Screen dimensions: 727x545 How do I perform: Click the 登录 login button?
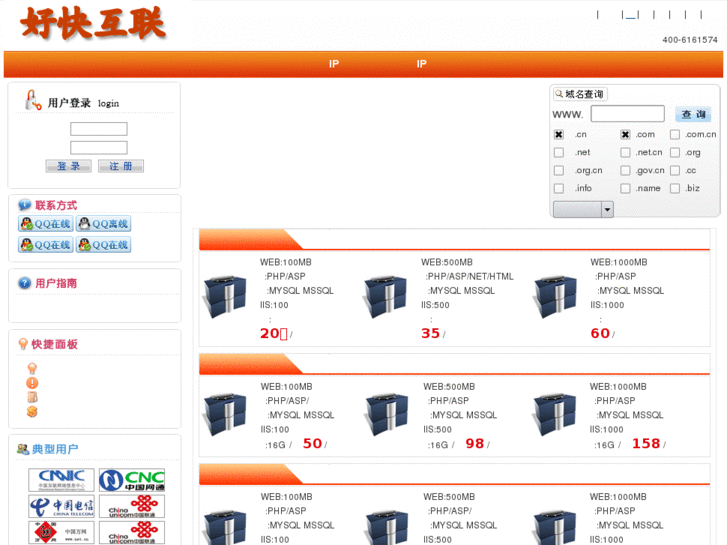69,166
